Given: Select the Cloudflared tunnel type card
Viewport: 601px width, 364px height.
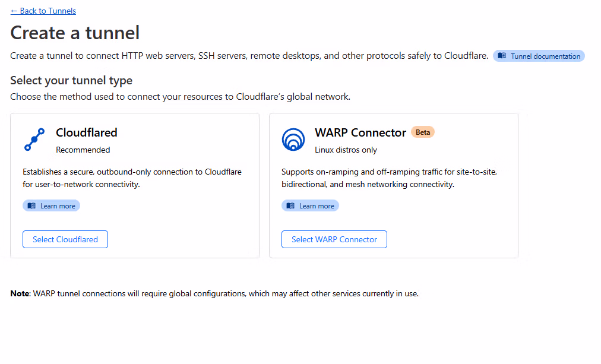Looking at the screenshot, I should tap(134, 185).
